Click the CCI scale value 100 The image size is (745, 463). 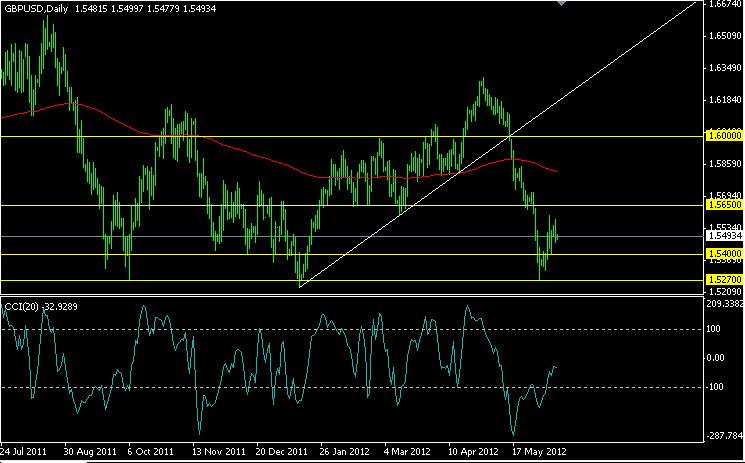(x=715, y=329)
